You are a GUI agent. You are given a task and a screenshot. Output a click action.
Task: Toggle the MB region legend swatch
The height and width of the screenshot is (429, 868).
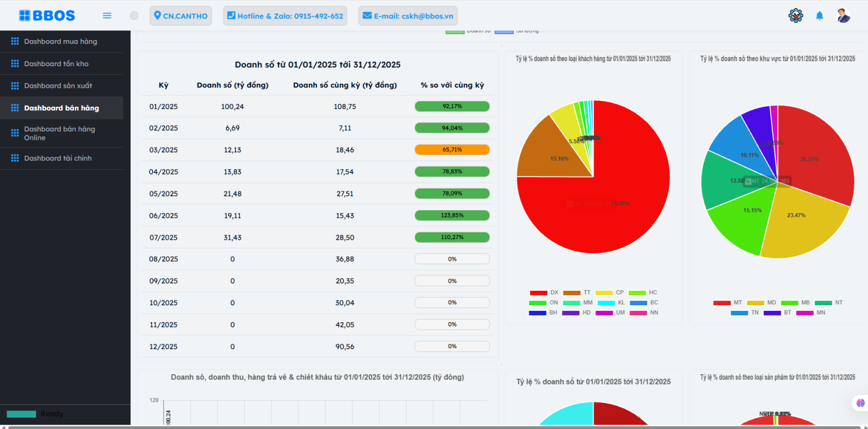(x=789, y=303)
